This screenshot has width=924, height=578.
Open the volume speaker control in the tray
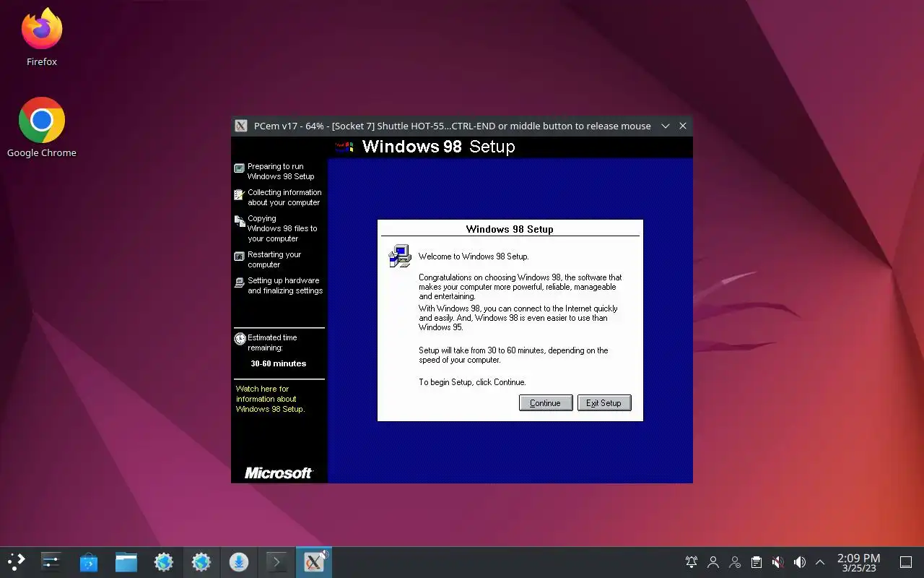coord(799,562)
